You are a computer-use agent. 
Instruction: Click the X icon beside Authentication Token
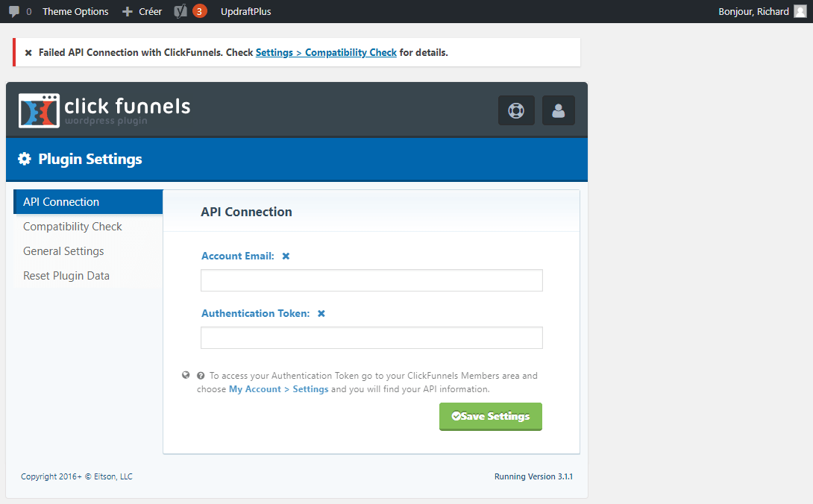[x=321, y=314]
